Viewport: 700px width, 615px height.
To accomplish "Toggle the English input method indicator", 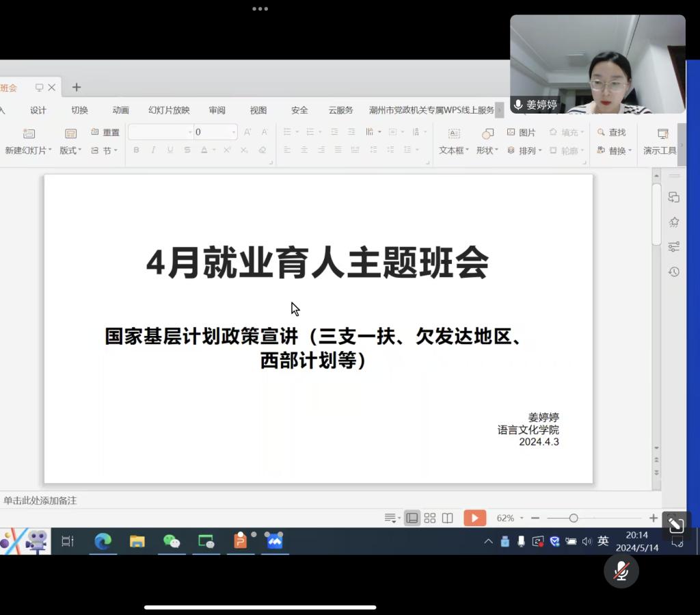I will click(603, 541).
